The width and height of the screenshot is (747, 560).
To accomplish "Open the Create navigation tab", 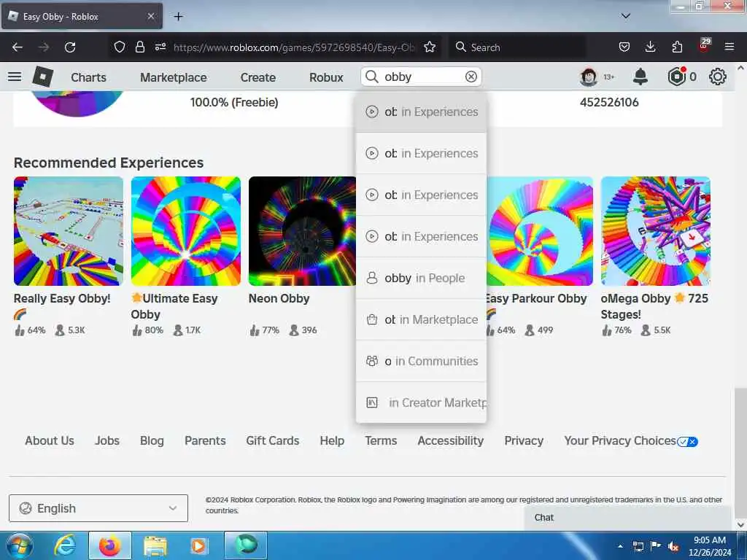I will [x=258, y=77].
